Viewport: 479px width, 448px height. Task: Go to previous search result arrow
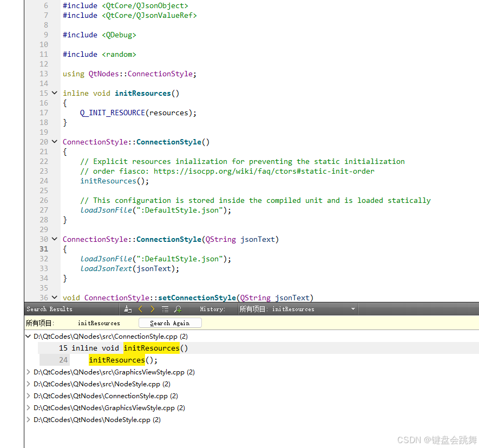[141, 309]
